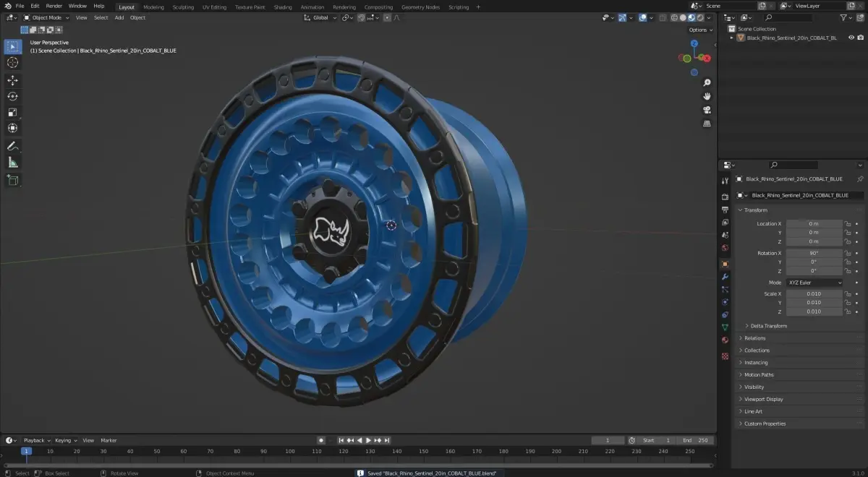Switch perspective/orthographic grid icon

(x=707, y=124)
